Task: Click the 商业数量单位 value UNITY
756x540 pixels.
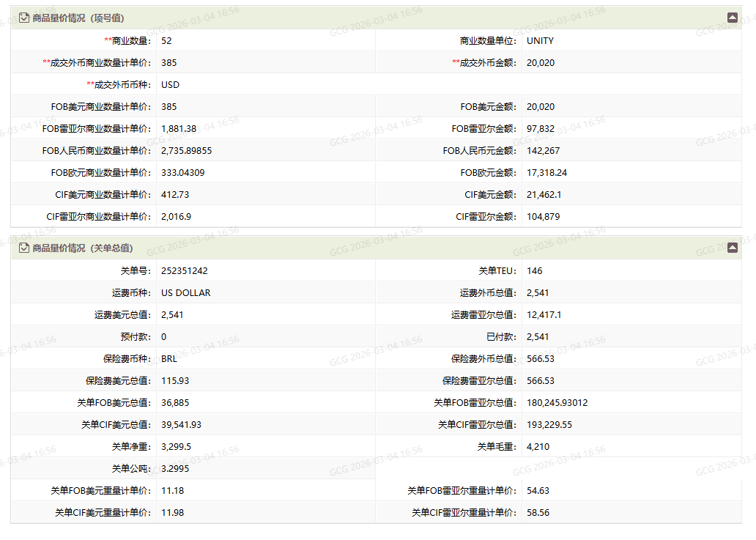Action: click(540, 41)
